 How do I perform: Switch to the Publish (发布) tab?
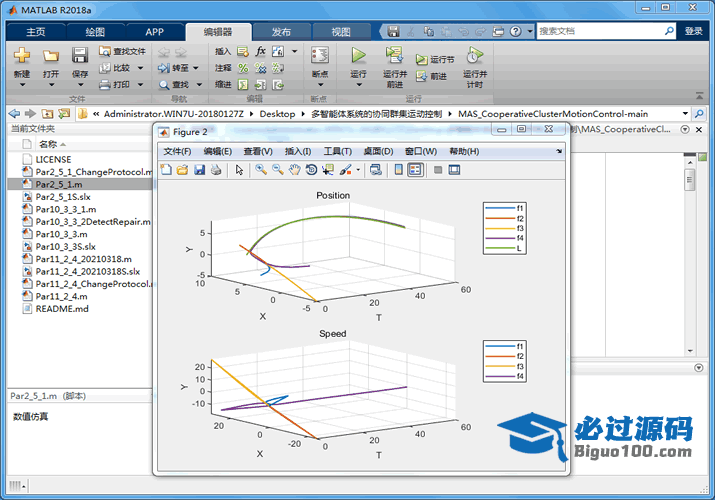(281, 31)
